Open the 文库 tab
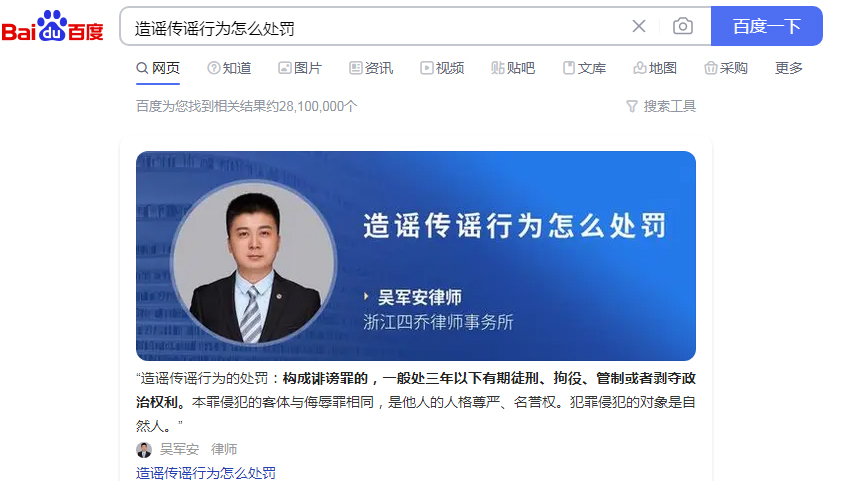Viewport: 846px width, 481px height. tap(584, 68)
